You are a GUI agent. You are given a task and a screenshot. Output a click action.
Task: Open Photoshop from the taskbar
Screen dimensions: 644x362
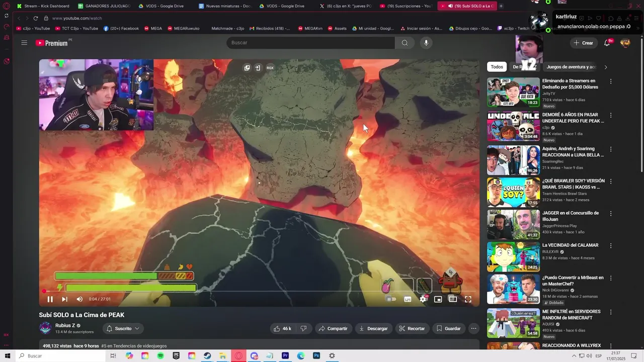[316, 356]
